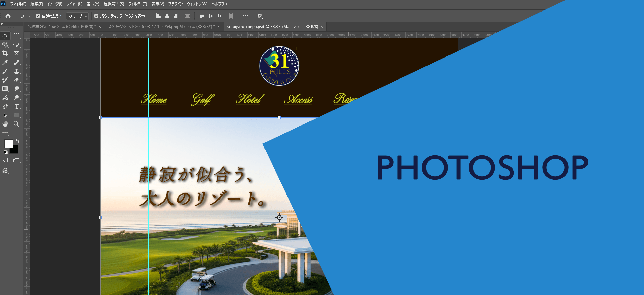Image resolution: width=644 pixels, height=295 pixels.
Task: Select the Eyedropper tool
Action: [5, 62]
